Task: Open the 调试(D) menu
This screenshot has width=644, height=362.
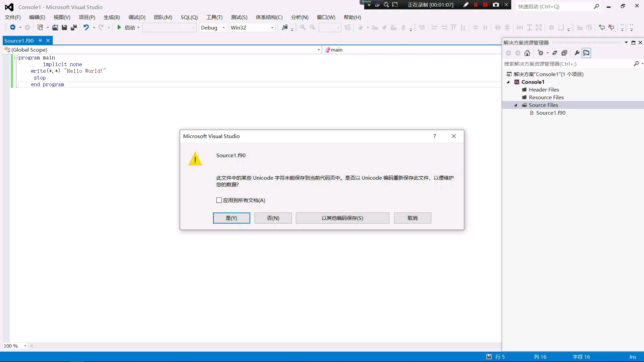Action: [137, 17]
